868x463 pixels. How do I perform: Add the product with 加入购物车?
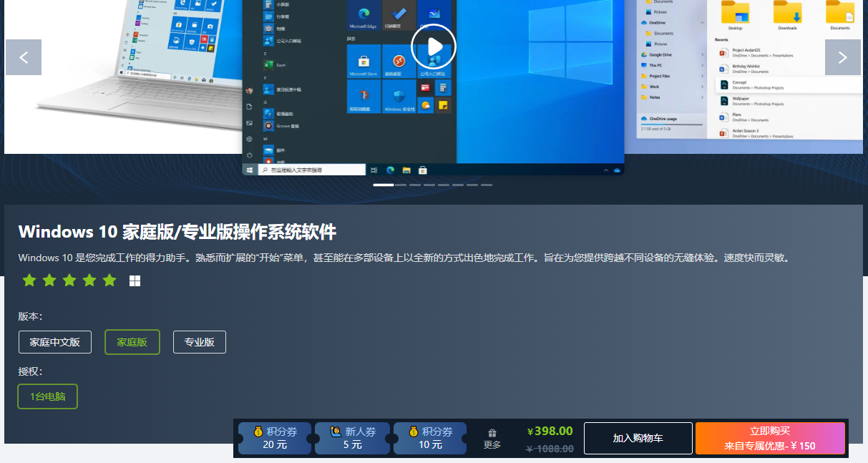tap(638, 438)
